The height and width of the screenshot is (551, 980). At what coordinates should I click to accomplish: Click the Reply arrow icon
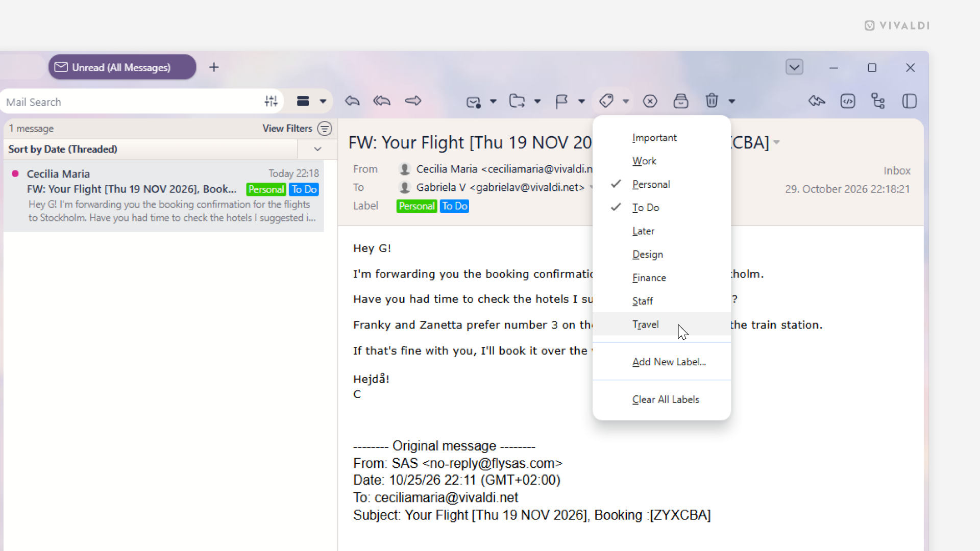click(352, 101)
